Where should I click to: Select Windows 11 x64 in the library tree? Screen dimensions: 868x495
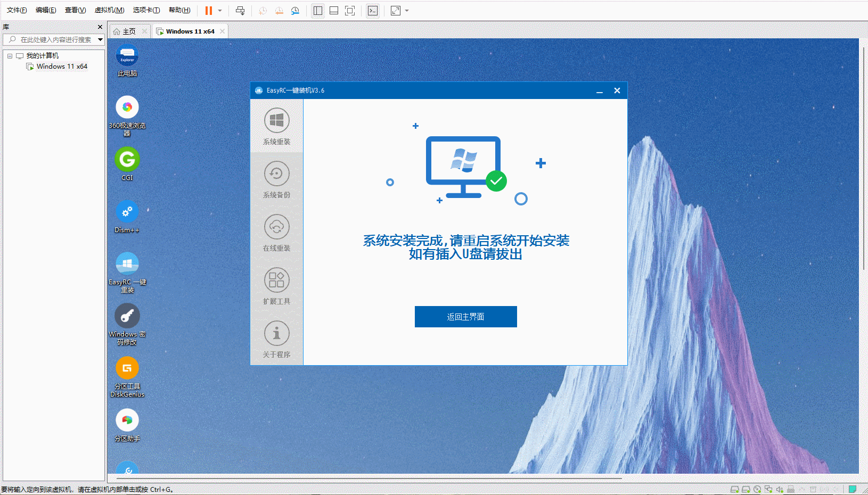pyautogui.click(x=62, y=67)
